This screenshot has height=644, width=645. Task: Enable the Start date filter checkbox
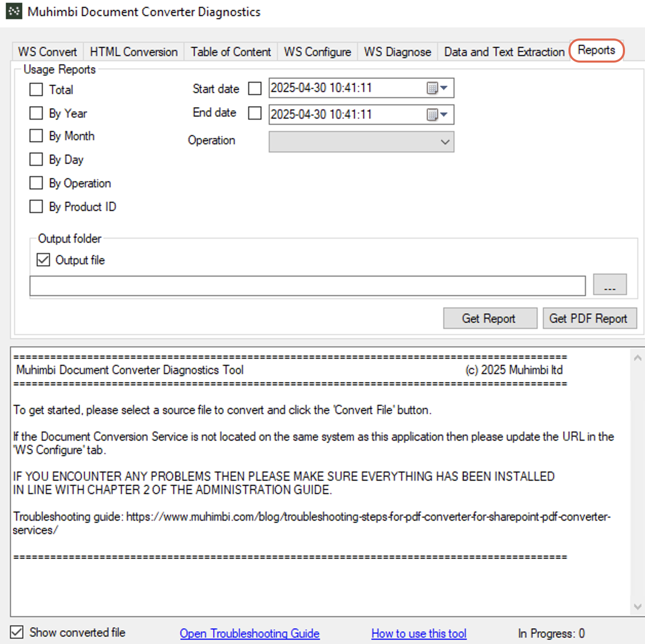(x=255, y=89)
